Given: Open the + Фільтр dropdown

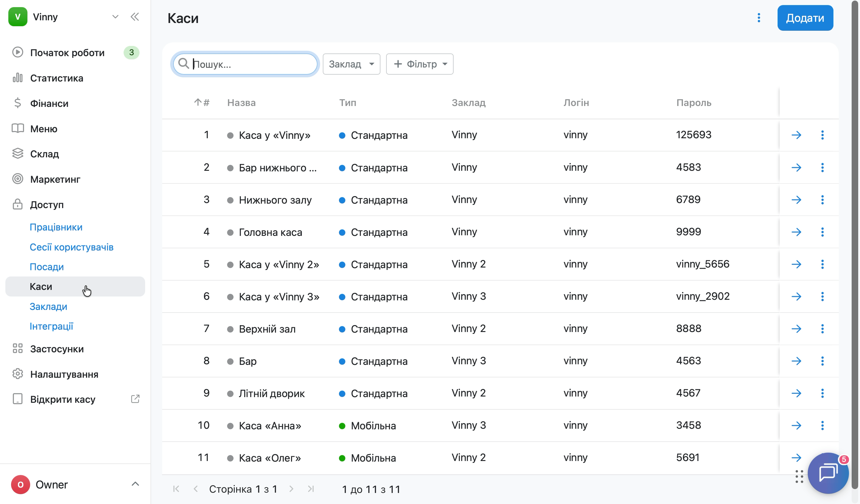Looking at the screenshot, I should [420, 64].
